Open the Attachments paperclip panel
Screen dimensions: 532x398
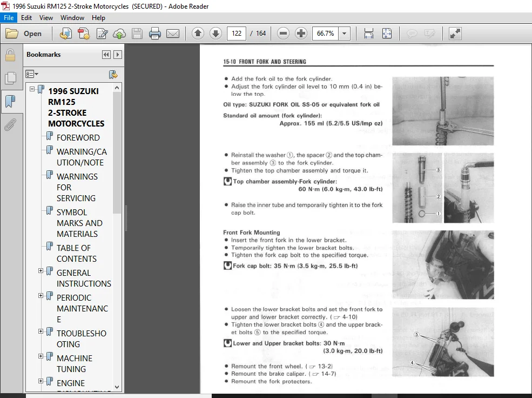pos(10,124)
